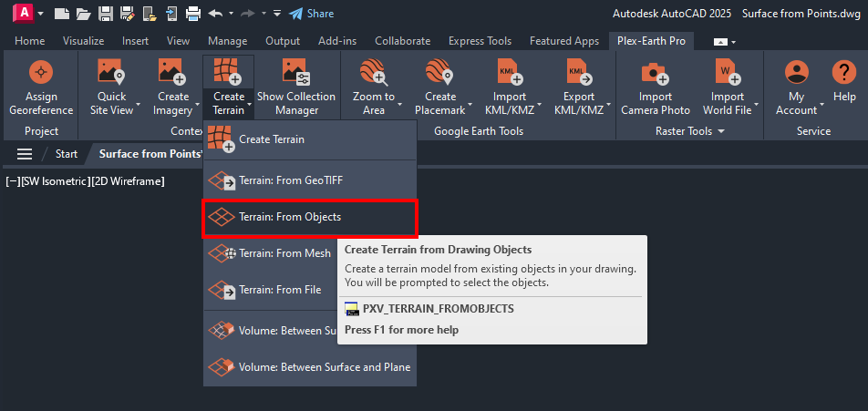868x411 pixels.
Task: Open the AutoCAD application menu logo
Action: [x=24, y=12]
